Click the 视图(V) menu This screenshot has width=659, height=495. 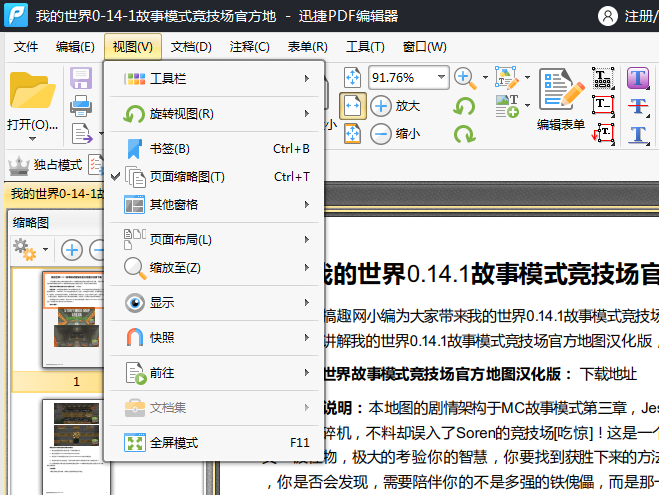coord(133,47)
